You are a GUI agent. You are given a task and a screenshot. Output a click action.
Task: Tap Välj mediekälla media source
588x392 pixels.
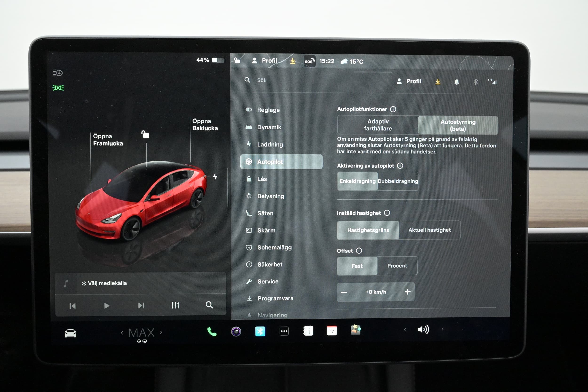104,283
